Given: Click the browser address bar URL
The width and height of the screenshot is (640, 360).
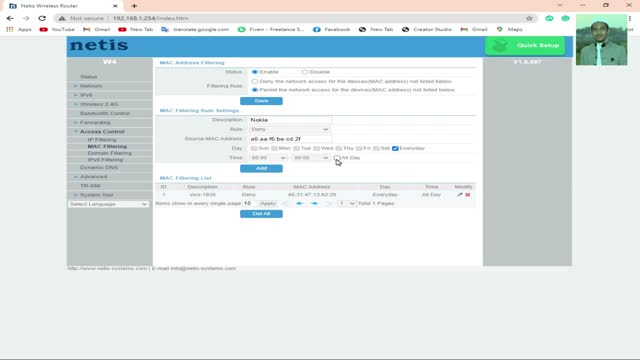Looking at the screenshot, I should (x=151, y=18).
